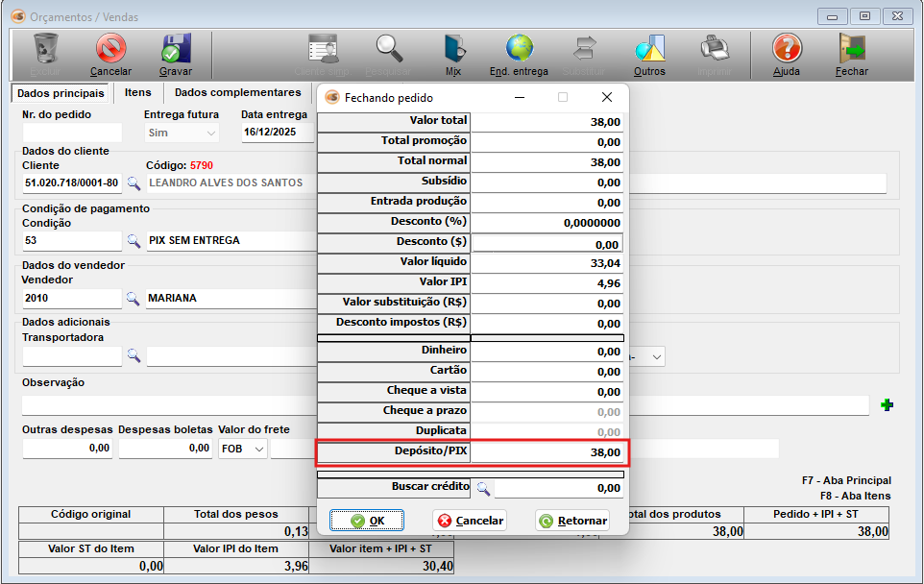Click the Retornar button
The height and width of the screenshot is (584, 924).
572,521
